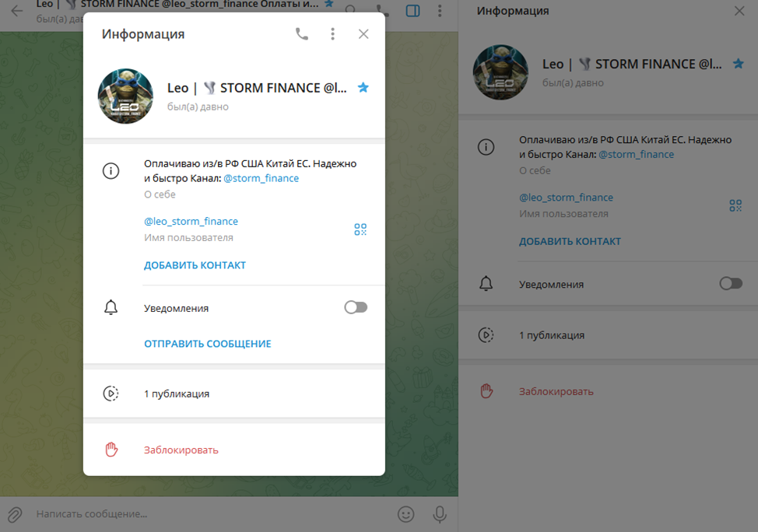This screenshot has width=758, height=532.
Task: Show QR code in side panel
Action: (735, 206)
